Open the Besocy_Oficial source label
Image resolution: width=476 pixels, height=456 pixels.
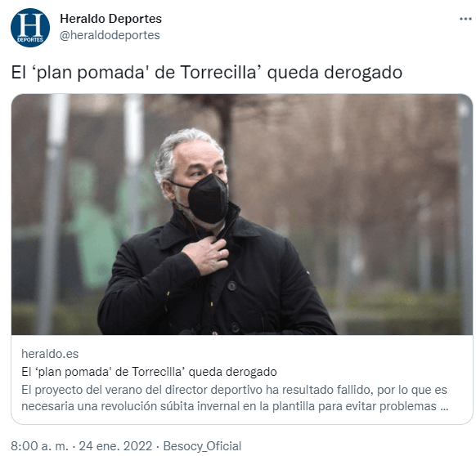click(202, 446)
